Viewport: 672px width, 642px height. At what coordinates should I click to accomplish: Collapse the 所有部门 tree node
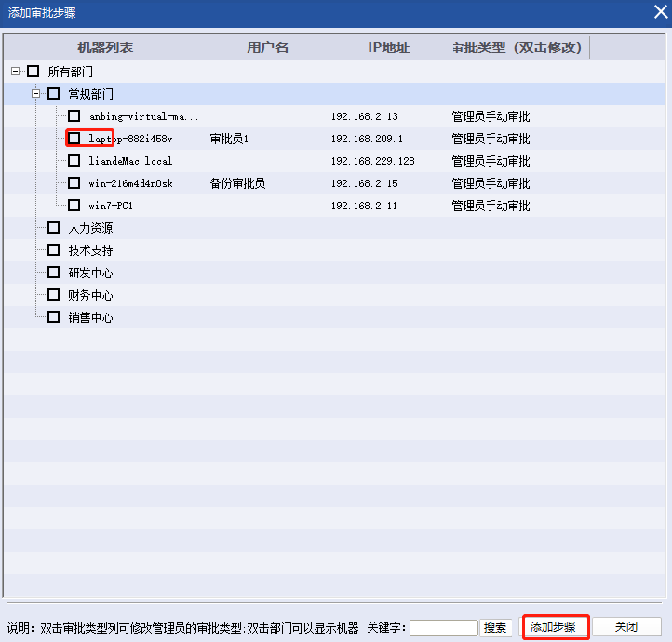[16, 71]
